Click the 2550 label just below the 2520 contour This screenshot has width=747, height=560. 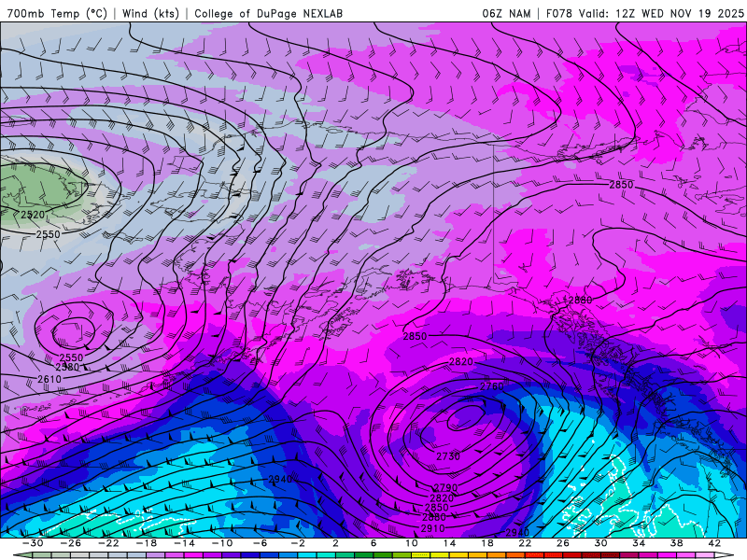pos(49,234)
